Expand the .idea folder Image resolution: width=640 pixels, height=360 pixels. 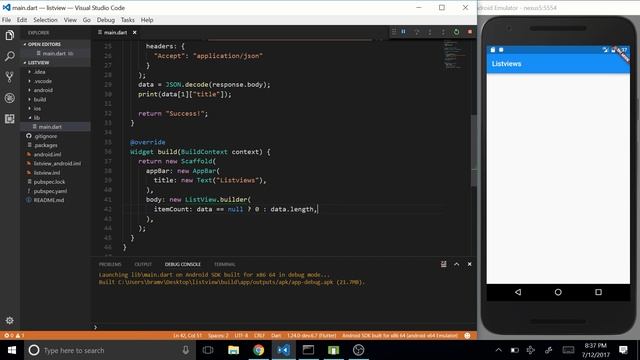(56, 72)
